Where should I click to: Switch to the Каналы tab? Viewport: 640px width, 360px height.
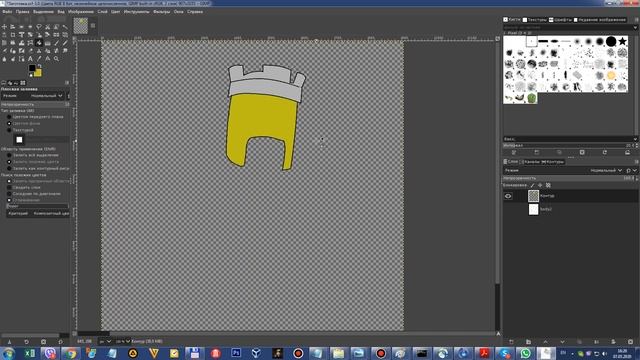529,162
